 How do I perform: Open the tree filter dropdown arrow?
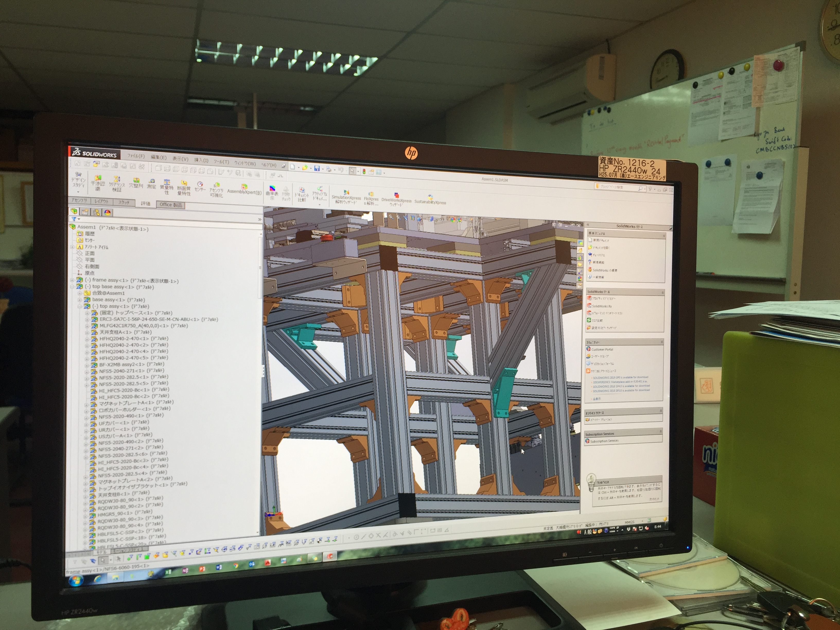point(79,219)
